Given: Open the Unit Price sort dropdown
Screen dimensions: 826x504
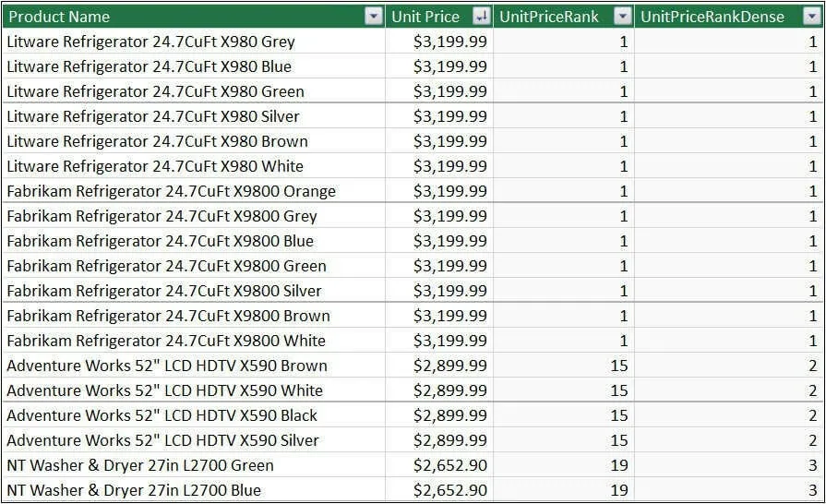Looking at the screenshot, I should 481,17.
